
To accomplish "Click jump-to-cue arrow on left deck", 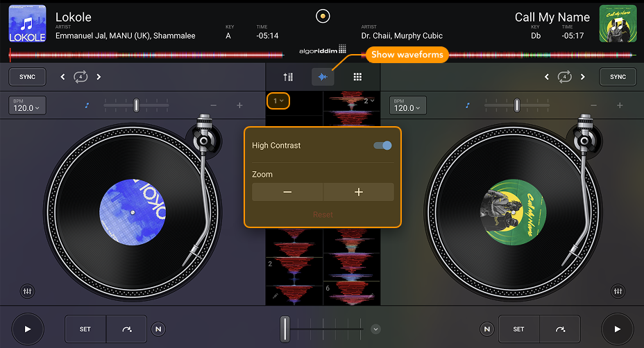I will point(126,329).
